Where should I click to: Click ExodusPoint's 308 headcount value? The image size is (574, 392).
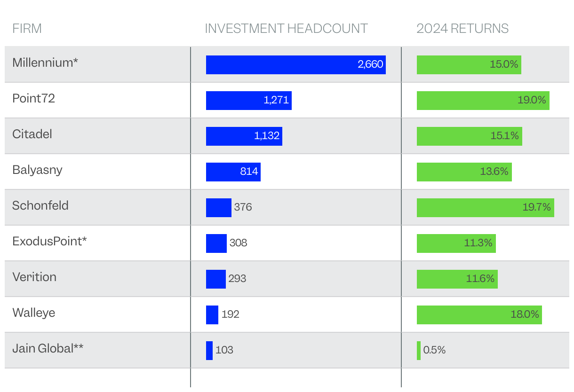click(238, 243)
